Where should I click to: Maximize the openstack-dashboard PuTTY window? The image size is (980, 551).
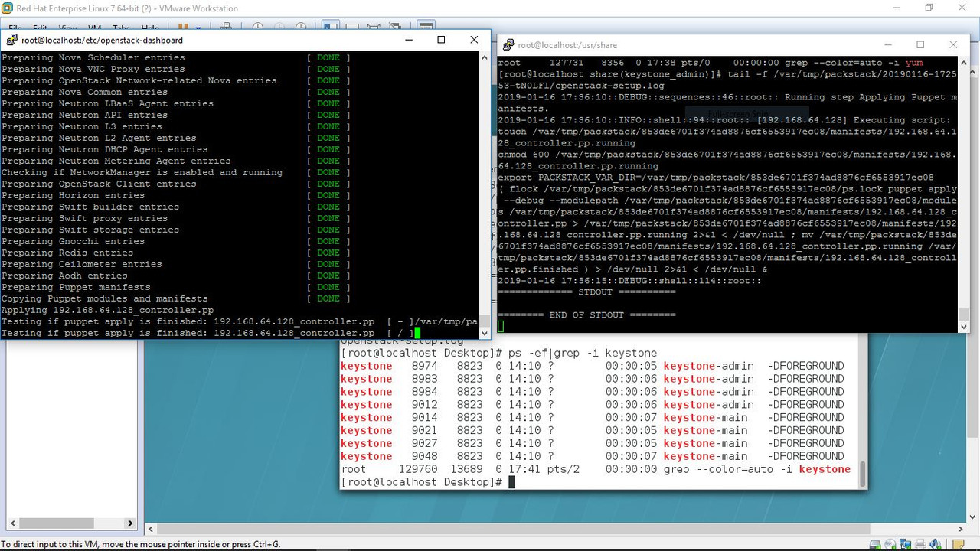(441, 40)
